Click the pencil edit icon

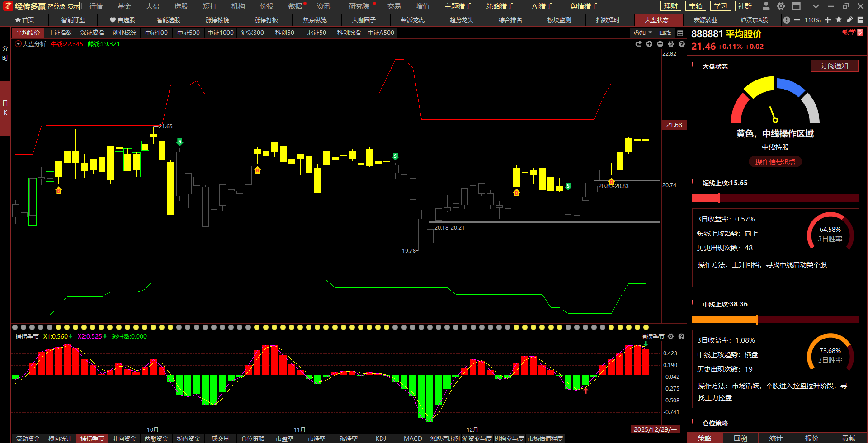click(849, 20)
